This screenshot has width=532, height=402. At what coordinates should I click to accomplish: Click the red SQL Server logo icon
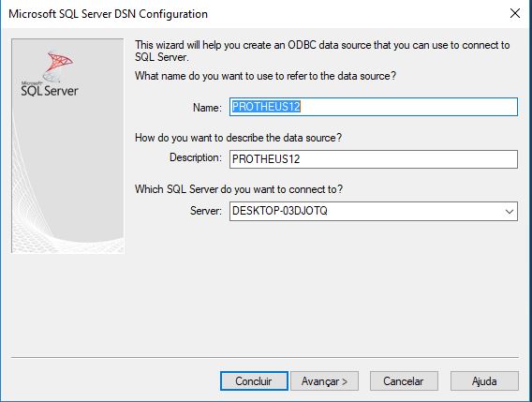pyautogui.click(x=59, y=65)
